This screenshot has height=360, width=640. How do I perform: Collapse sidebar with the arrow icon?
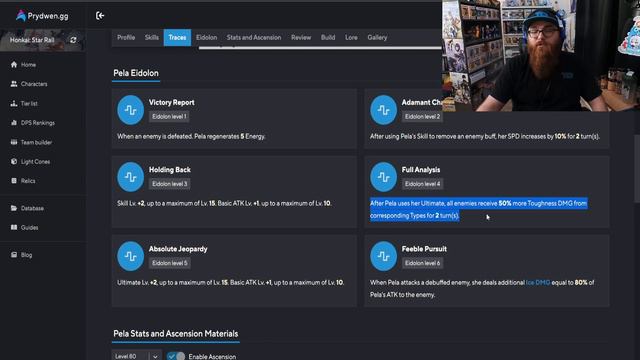tap(100, 16)
